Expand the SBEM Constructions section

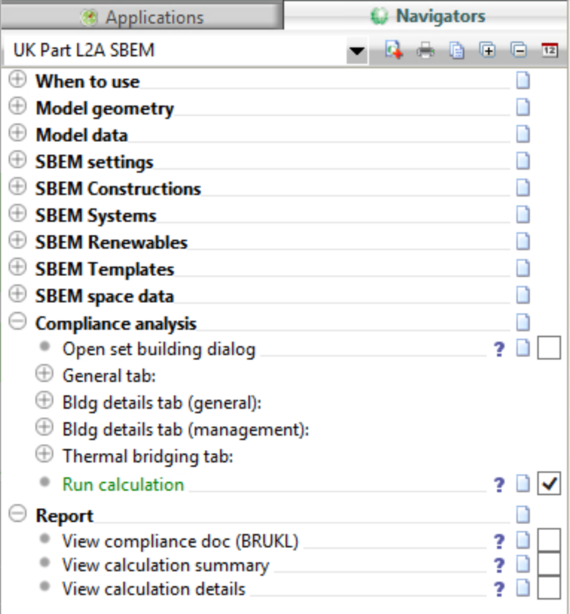pos(18,186)
